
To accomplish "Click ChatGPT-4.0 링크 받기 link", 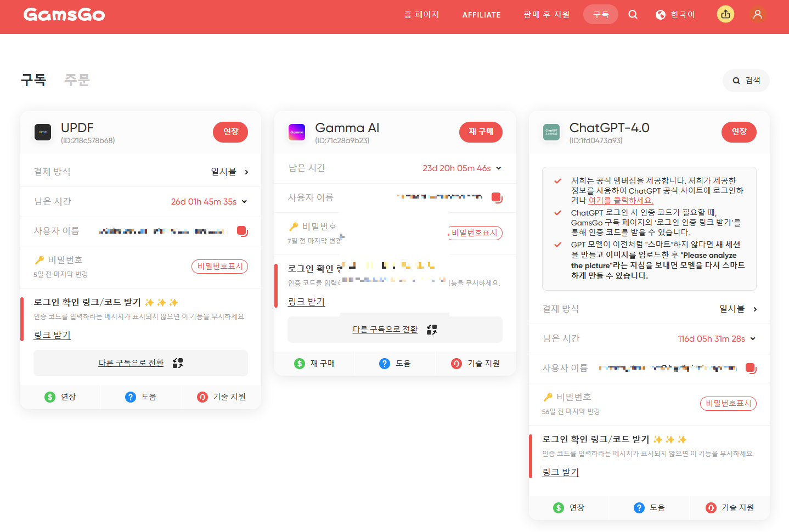I will (x=561, y=472).
